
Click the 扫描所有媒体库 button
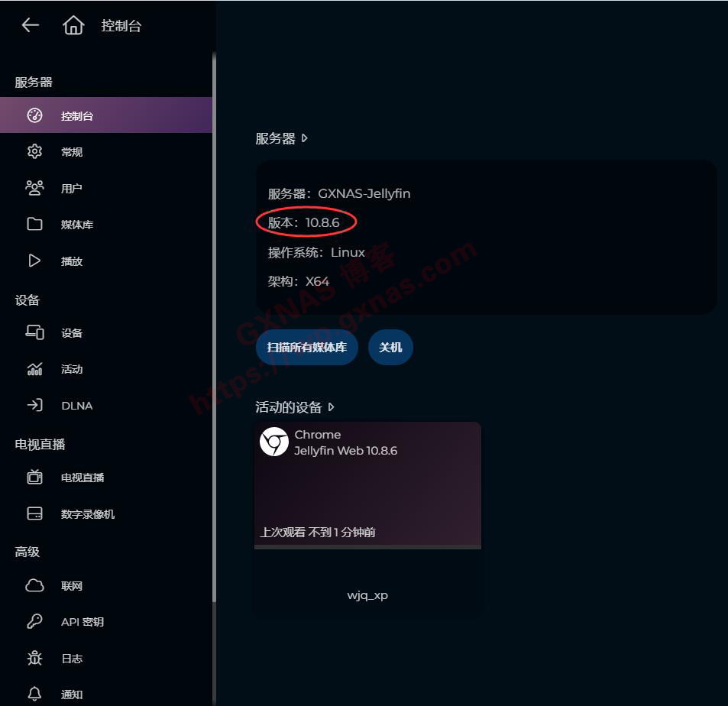coord(307,347)
